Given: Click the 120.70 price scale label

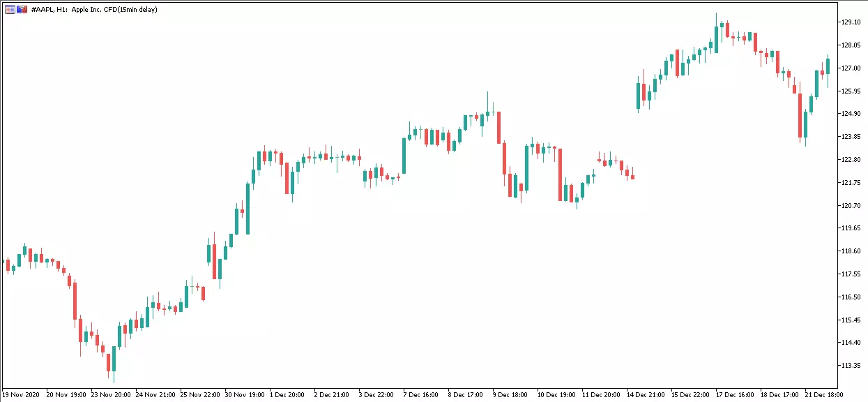Looking at the screenshot, I should [851, 206].
